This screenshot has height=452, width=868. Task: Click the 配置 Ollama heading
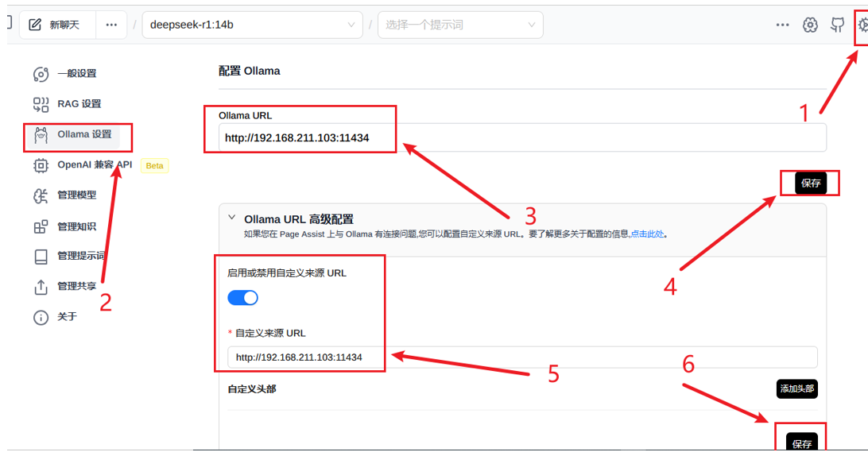tap(249, 71)
